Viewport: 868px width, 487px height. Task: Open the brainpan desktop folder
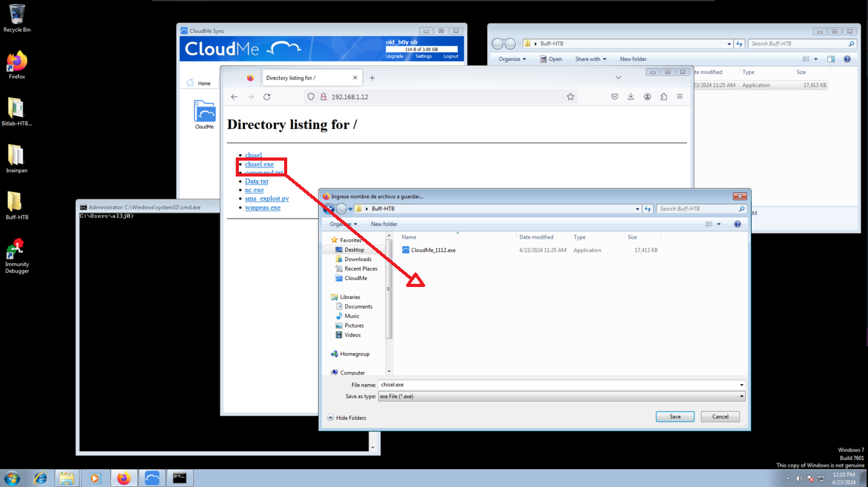pyautogui.click(x=17, y=159)
